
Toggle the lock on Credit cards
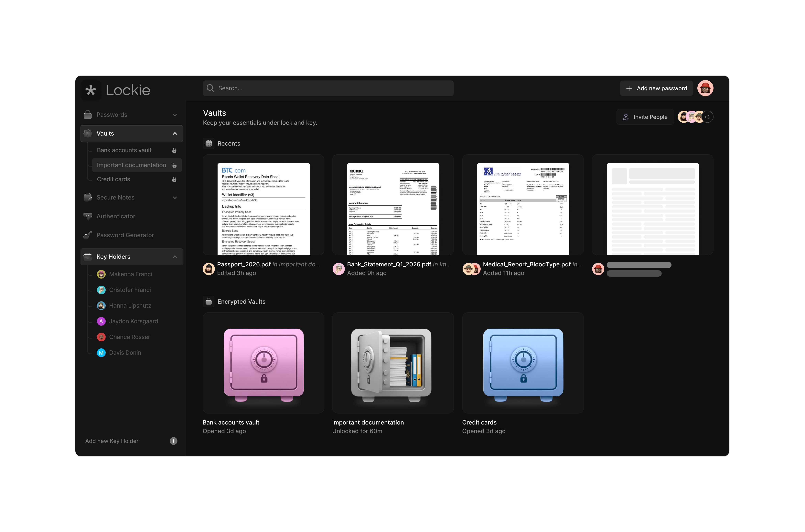[x=174, y=179]
